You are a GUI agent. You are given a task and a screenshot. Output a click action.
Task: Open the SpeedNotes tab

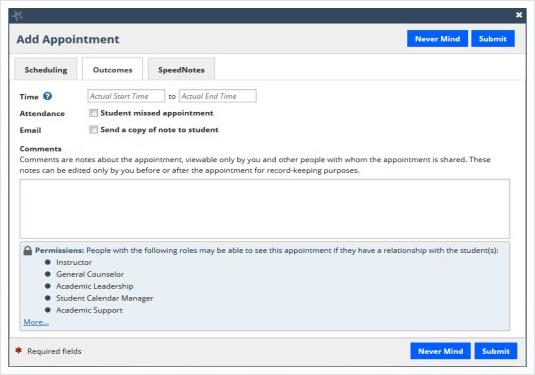point(181,70)
